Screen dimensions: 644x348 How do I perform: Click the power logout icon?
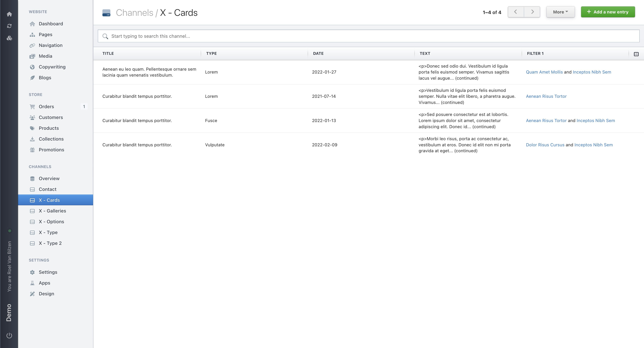click(x=9, y=335)
